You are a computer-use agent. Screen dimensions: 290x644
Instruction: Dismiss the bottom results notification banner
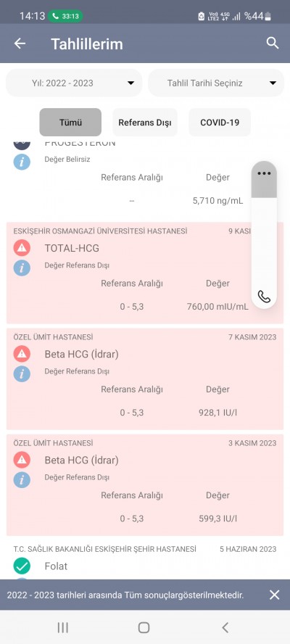point(274,595)
